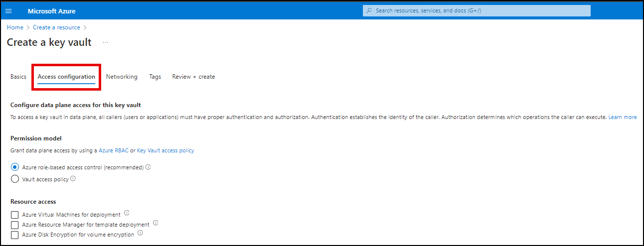Go to Create a resource breadcrumb

point(56,27)
